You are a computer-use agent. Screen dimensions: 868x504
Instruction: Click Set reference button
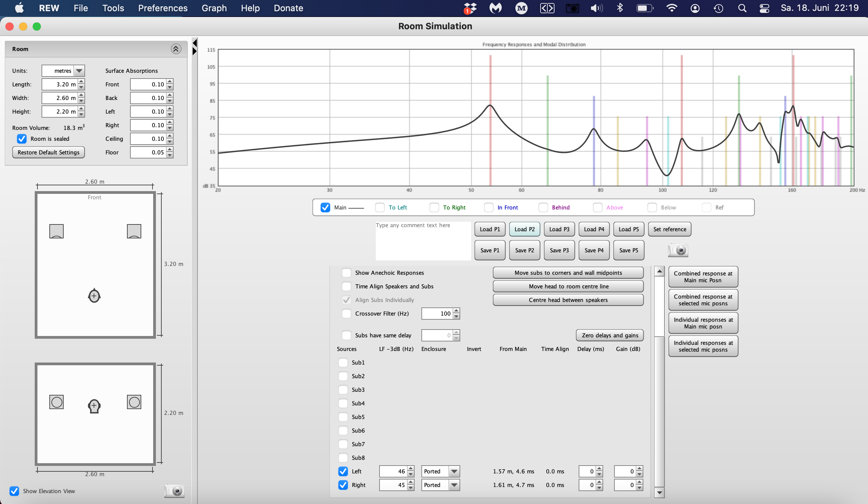point(670,229)
